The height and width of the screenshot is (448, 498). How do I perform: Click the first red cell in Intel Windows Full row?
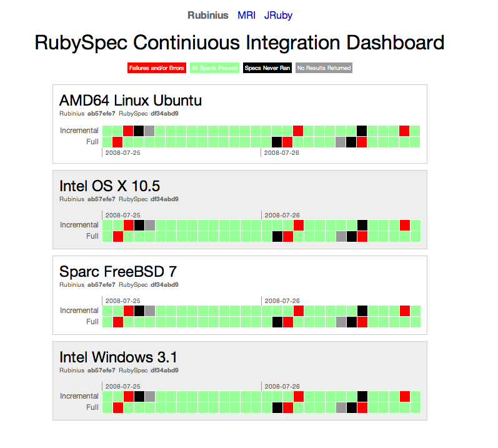point(118,407)
